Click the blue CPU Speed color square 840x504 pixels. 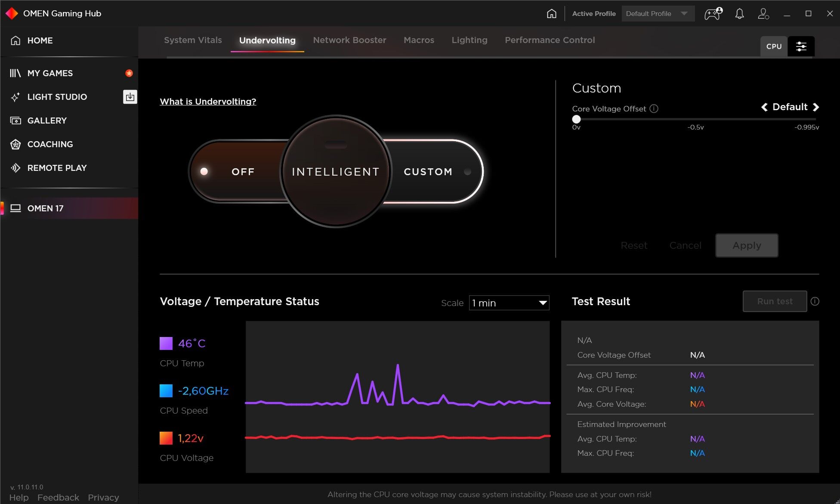(x=166, y=391)
